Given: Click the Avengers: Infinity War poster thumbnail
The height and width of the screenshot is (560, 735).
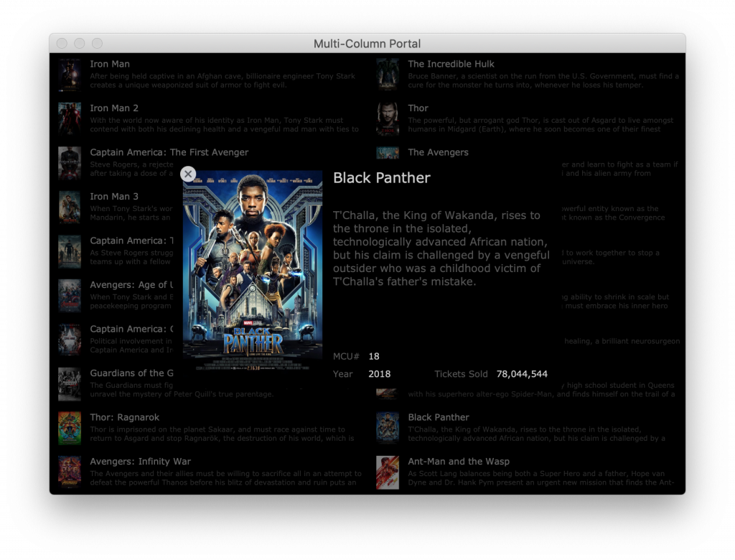Looking at the screenshot, I should point(70,472).
